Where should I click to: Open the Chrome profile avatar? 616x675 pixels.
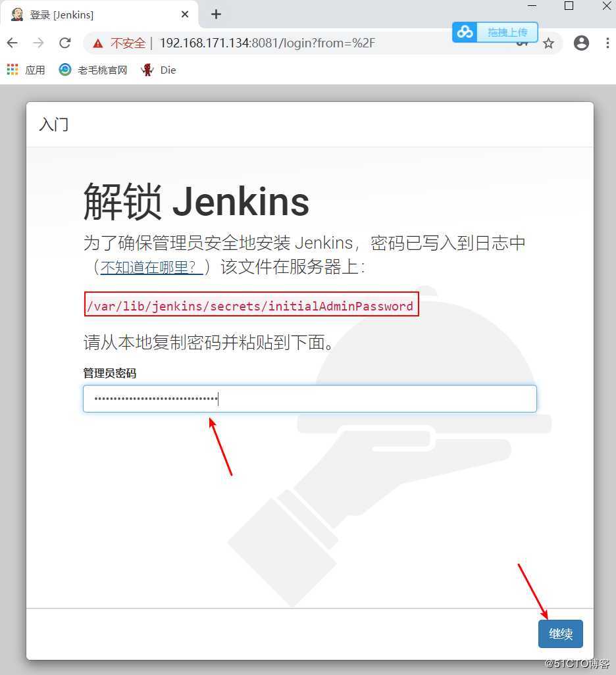coord(581,43)
